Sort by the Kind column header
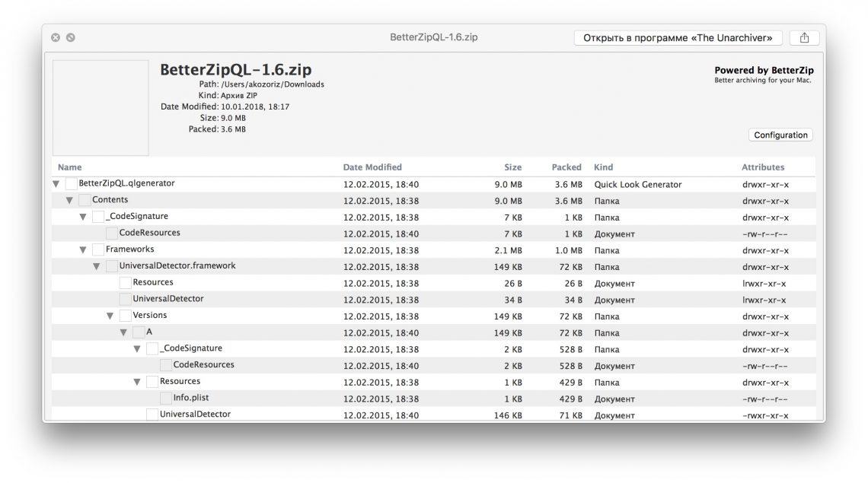868x483 pixels. (x=603, y=167)
